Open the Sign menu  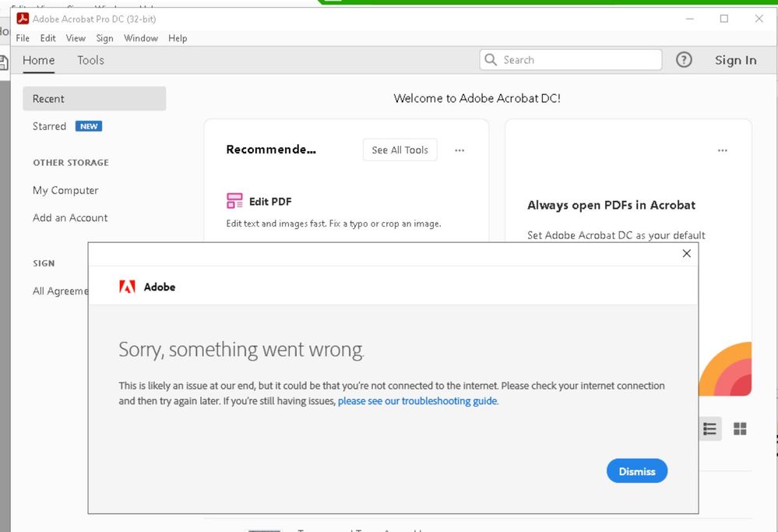(104, 37)
